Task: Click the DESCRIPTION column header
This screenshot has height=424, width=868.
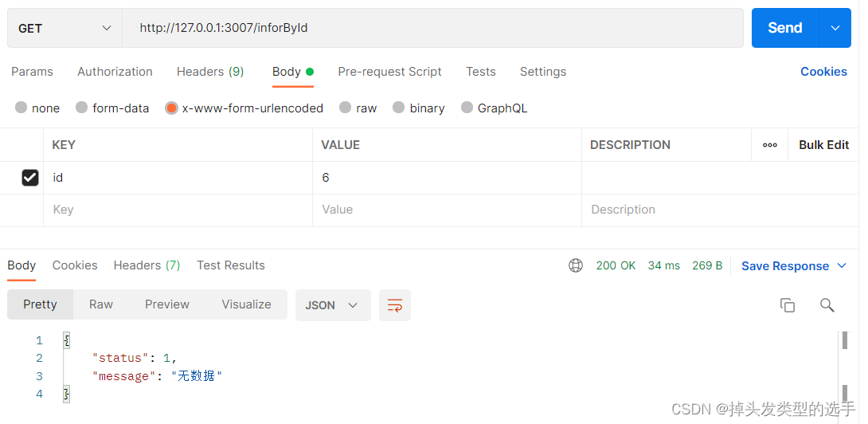Action: tap(630, 145)
